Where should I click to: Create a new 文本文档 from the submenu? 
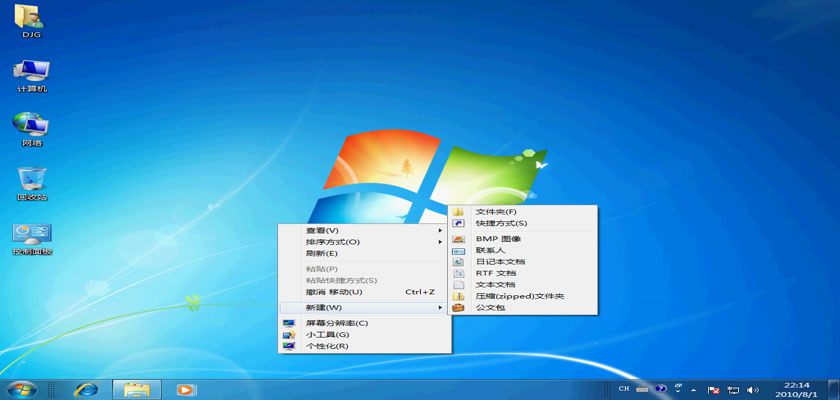point(495,285)
